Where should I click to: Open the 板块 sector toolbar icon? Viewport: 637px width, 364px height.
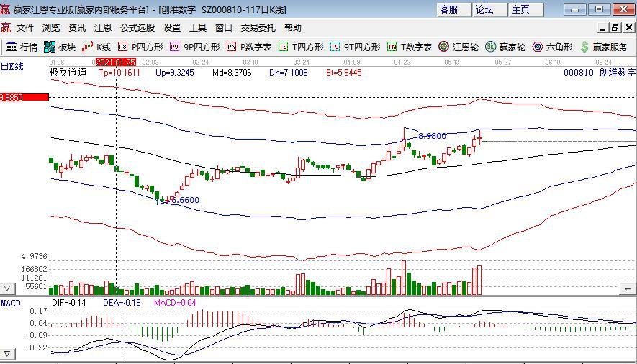click(60, 47)
